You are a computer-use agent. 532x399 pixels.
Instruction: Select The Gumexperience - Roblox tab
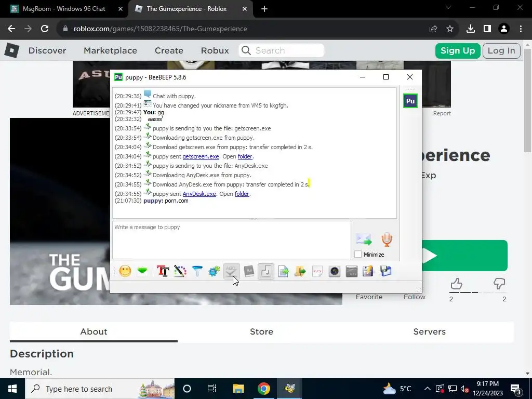pyautogui.click(x=187, y=9)
